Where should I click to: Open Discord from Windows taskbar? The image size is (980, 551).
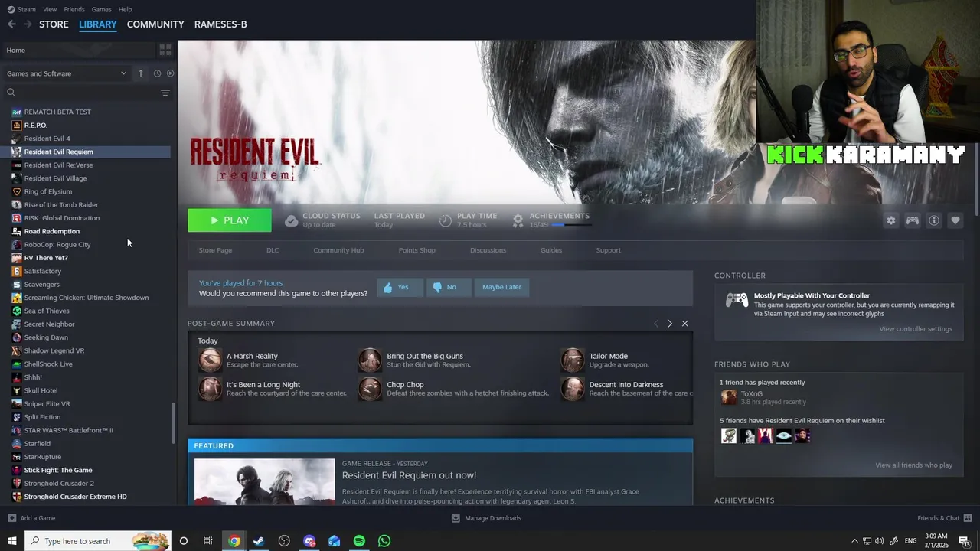[x=309, y=541]
